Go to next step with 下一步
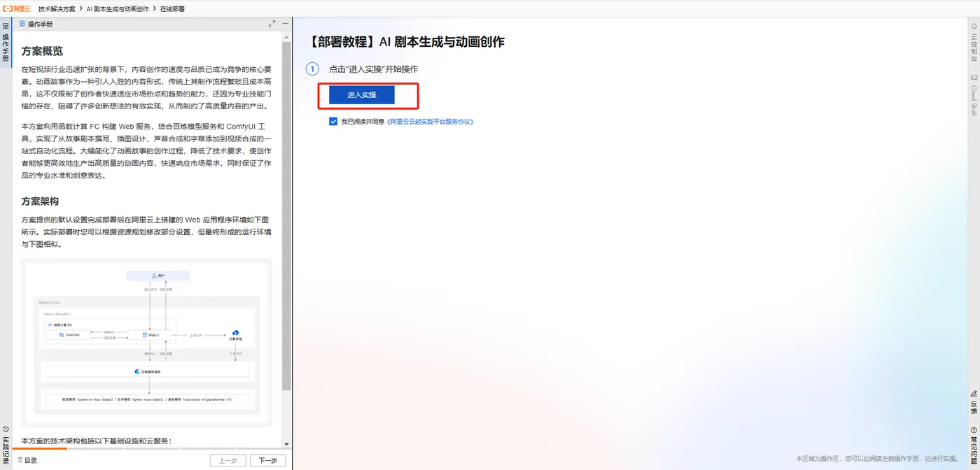This screenshot has width=980, height=470. click(267, 460)
